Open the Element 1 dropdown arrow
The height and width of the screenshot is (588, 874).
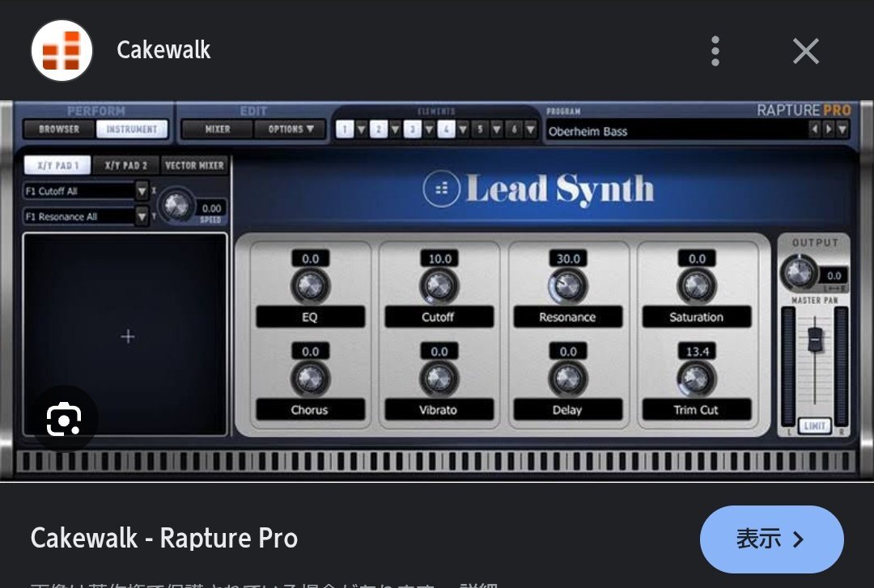point(361,130)
